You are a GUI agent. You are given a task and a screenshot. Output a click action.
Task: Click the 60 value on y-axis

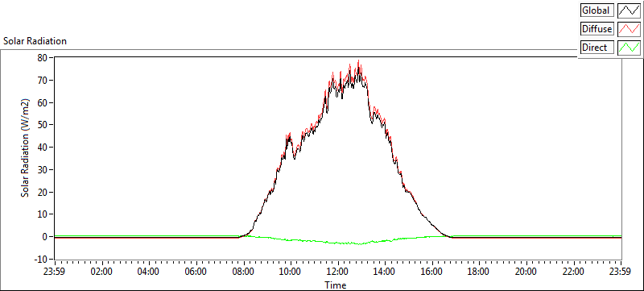[x=42, y=102]
